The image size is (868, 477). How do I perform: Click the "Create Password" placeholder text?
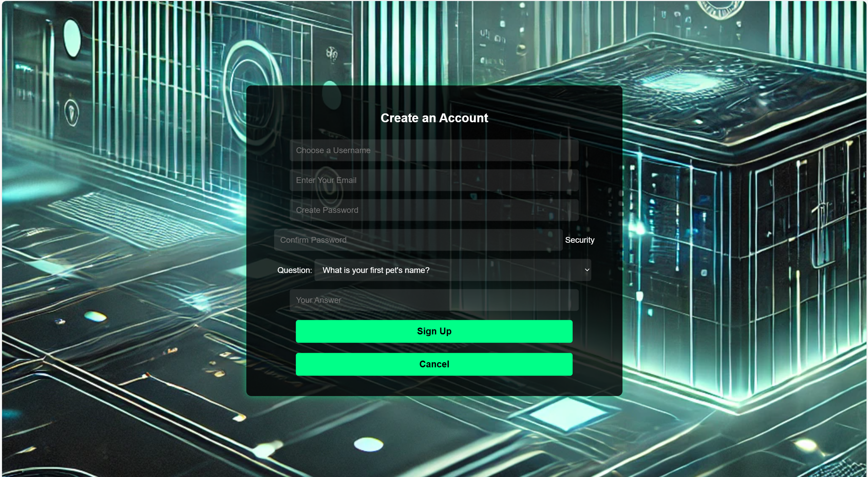(327, 210)
